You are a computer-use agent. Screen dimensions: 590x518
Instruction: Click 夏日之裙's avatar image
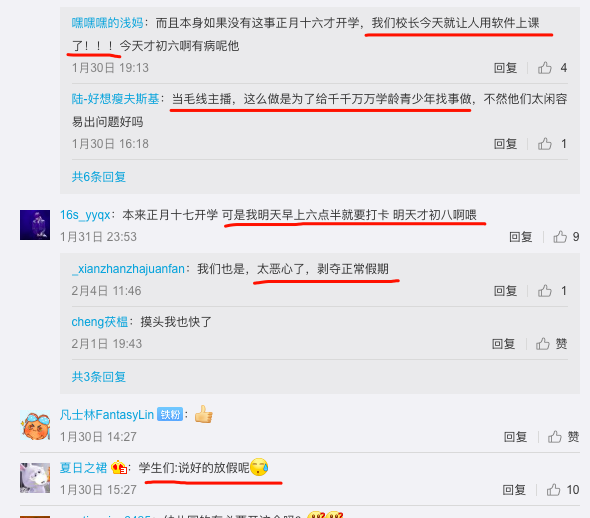click(35, 478)
